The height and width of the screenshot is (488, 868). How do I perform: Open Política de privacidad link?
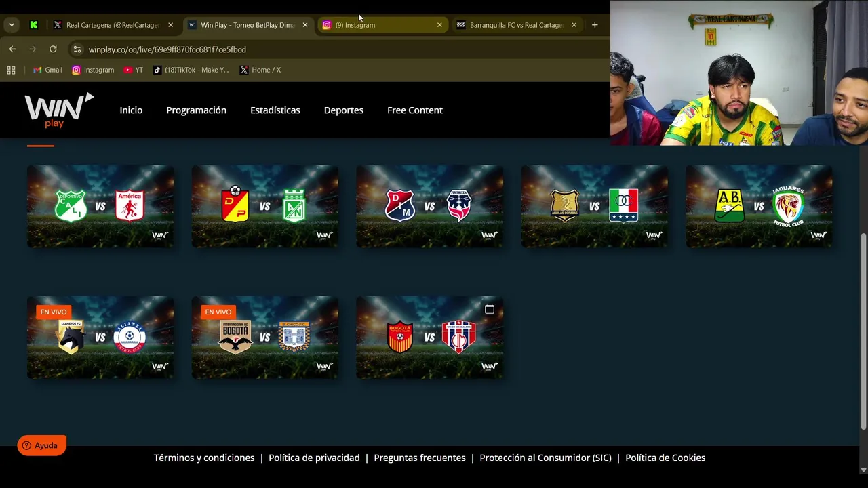click(314, 457)
